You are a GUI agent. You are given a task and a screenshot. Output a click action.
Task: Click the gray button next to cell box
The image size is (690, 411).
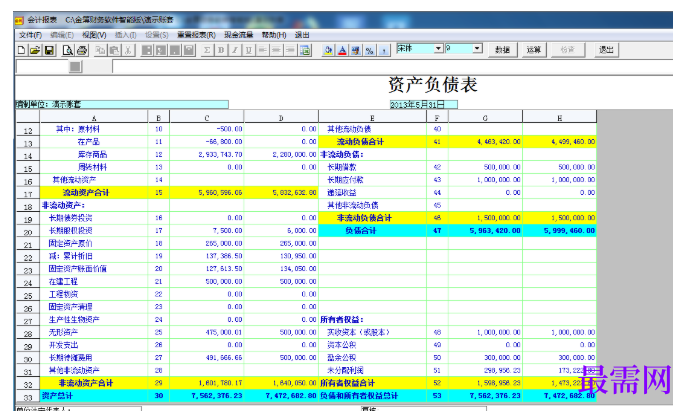[76, 67]
